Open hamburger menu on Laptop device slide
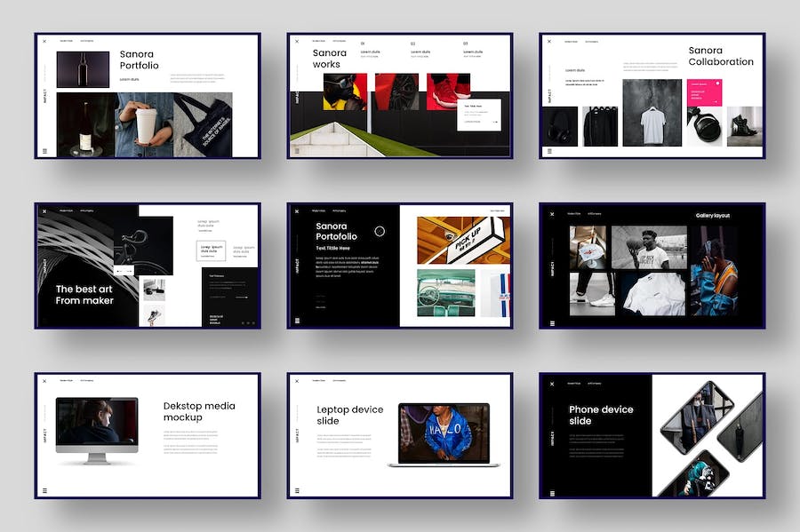 click(x=297, y=490)
